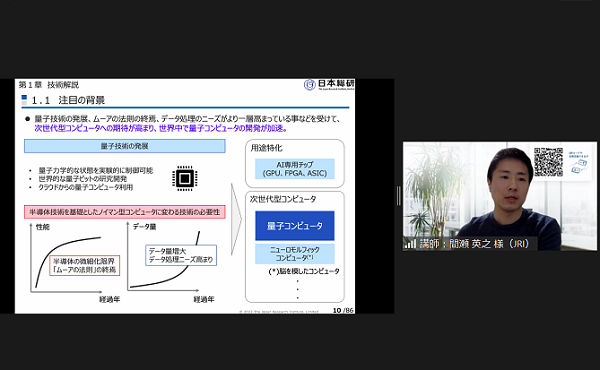Click the divider handle between slide and video
Image resolution: width=600 pixels, height=370 pixels.
(398, 196)
